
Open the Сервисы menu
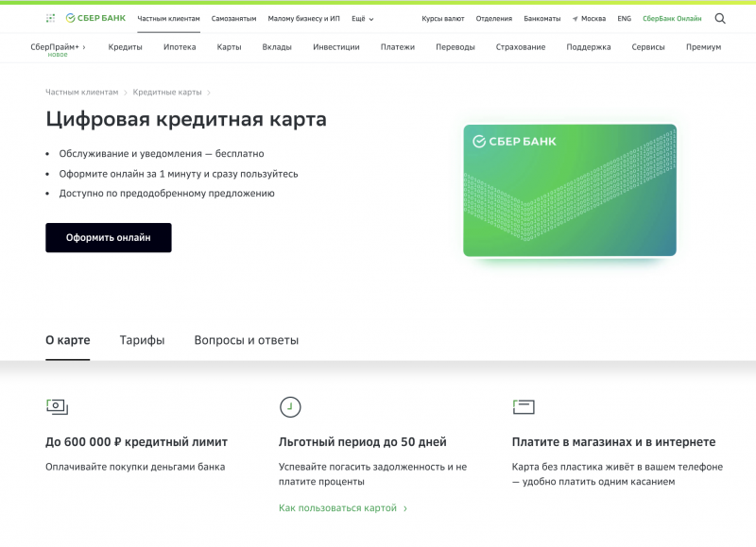click(648, 47)
